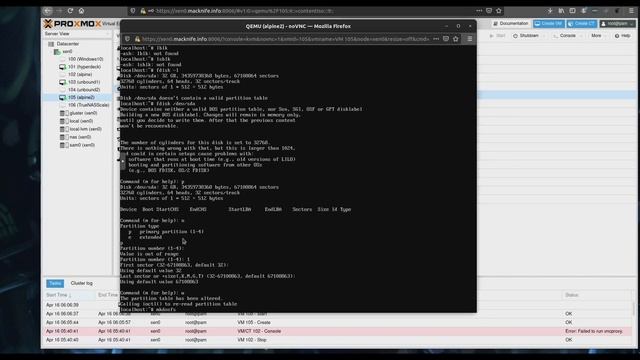Open the Firefox library icon
This screenshot has height=360, width=640.
(561, 11)
